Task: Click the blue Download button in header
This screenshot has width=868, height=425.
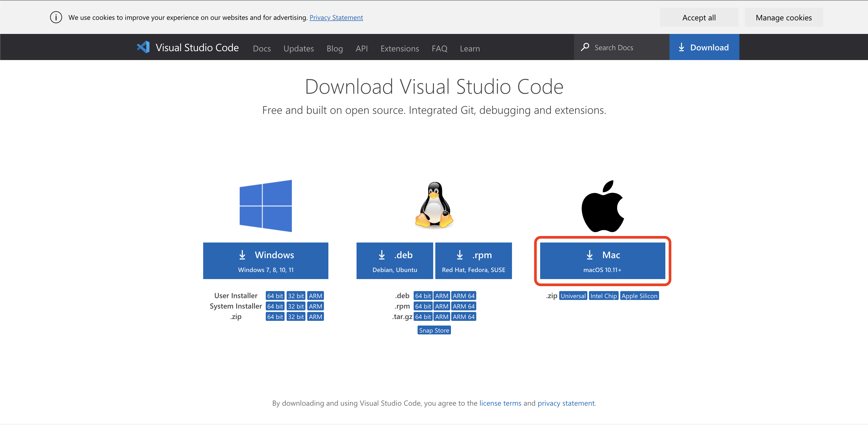Action: pos(704,47)
